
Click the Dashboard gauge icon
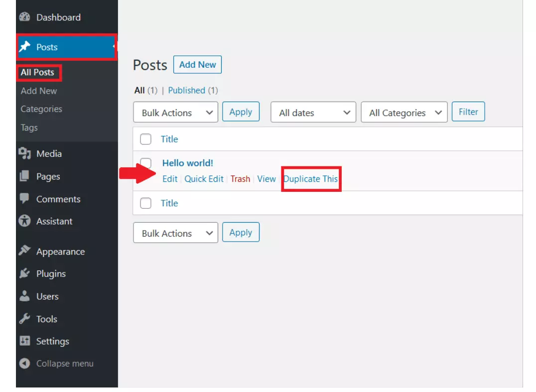(x=24, y=17)
